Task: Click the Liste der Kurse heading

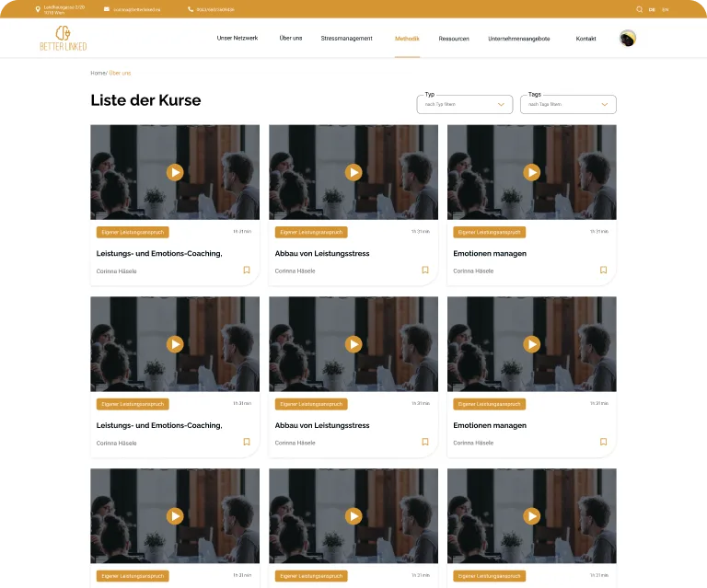Action: coord(145,100)
